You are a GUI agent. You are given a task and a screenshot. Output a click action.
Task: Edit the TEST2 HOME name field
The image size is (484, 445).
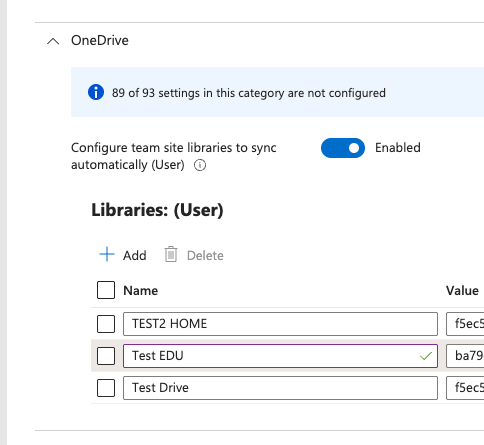click(280, 324)
